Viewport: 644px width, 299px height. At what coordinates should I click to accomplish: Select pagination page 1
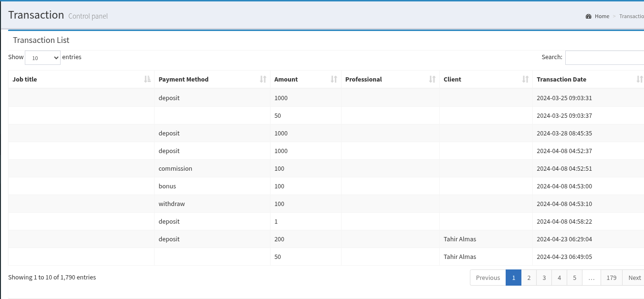(513, 278)
